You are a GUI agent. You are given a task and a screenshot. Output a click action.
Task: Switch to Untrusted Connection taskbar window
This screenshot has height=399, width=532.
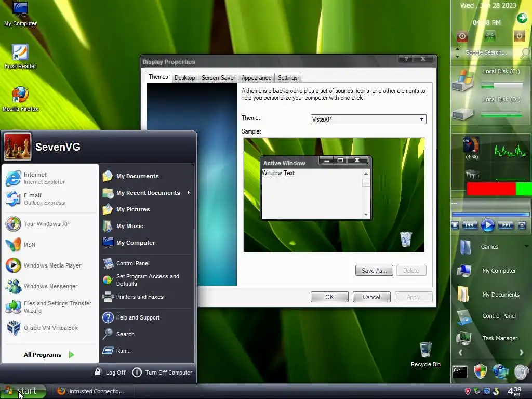point(92,391)
